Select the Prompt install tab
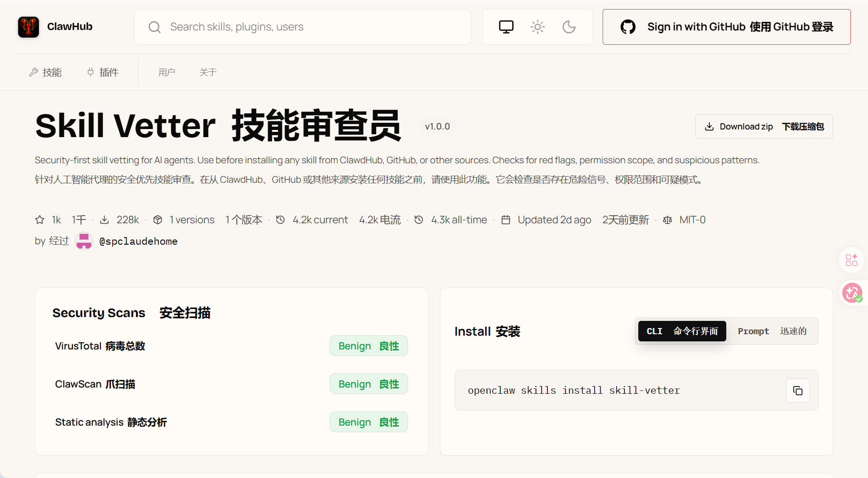 772,331
